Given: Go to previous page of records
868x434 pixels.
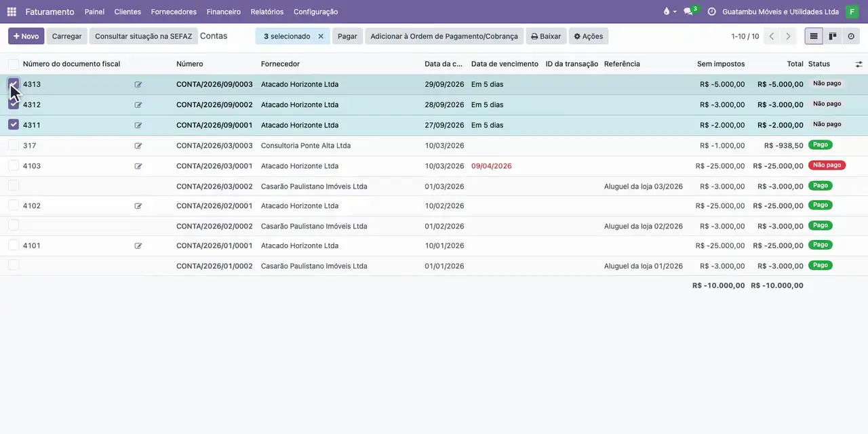Looking at the screenshot, I should pyautogui.click(x=771, y=36).
